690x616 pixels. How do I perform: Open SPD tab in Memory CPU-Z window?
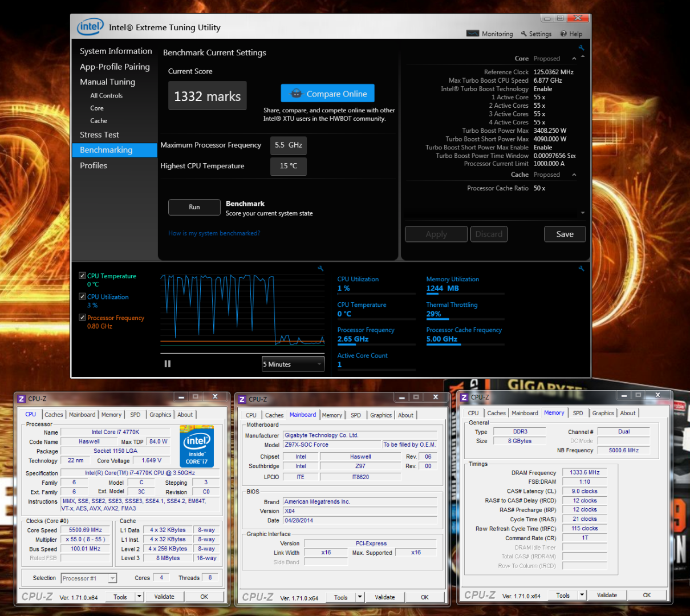coord(578,413)
